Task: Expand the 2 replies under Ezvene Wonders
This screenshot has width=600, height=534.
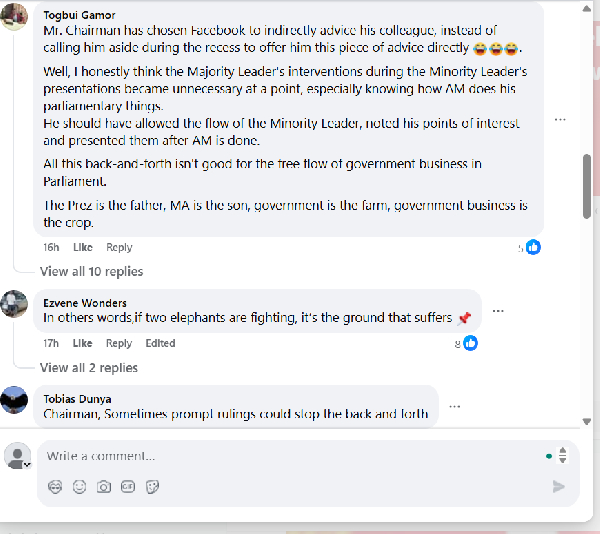Action: (x=89, y=368)
